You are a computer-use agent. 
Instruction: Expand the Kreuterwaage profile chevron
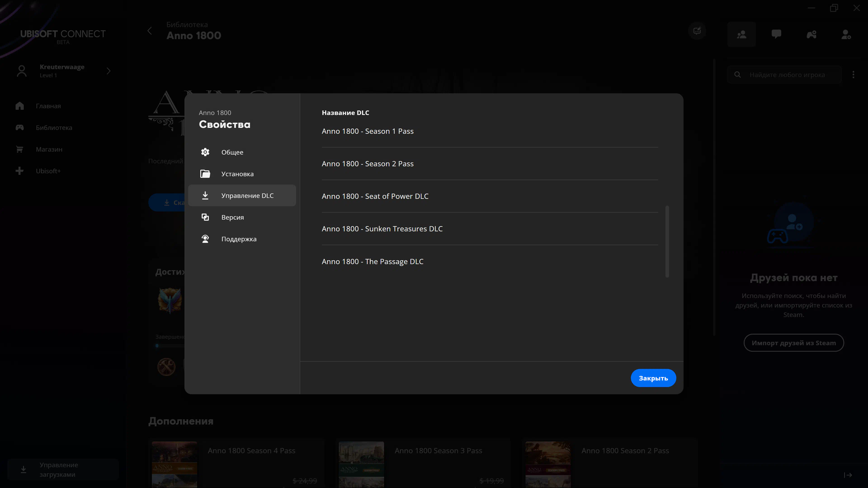pyautogui.click(x=108, y=71)
